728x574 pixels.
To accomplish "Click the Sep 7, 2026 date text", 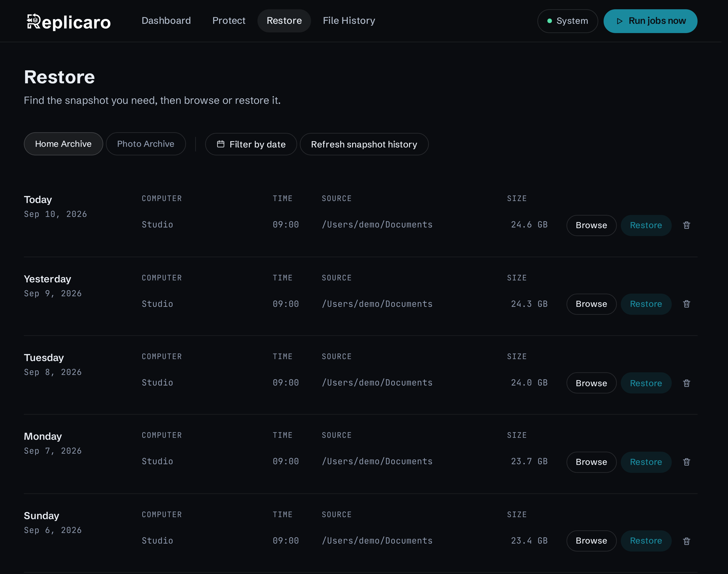I will point(53,451).
